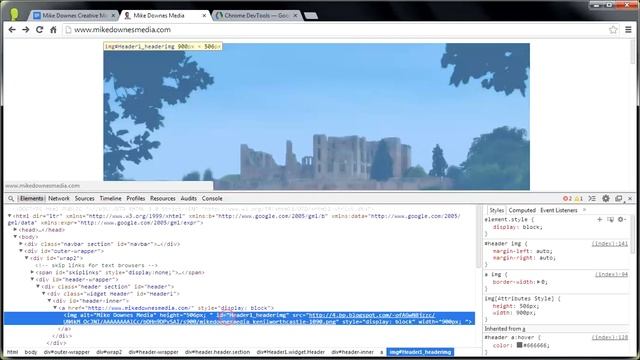Select body in breadcrumb bar
The width and height of the screenshot is (640, 360).
tap(31, 352)
